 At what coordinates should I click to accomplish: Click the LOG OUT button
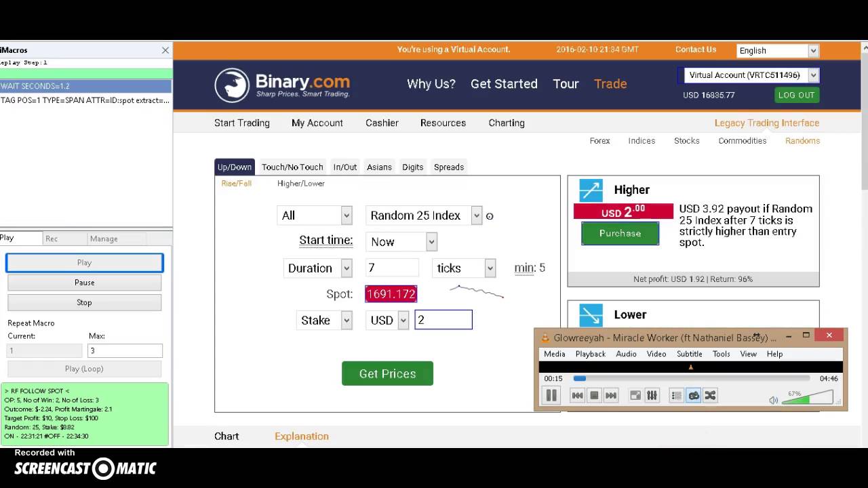(797, 95)
